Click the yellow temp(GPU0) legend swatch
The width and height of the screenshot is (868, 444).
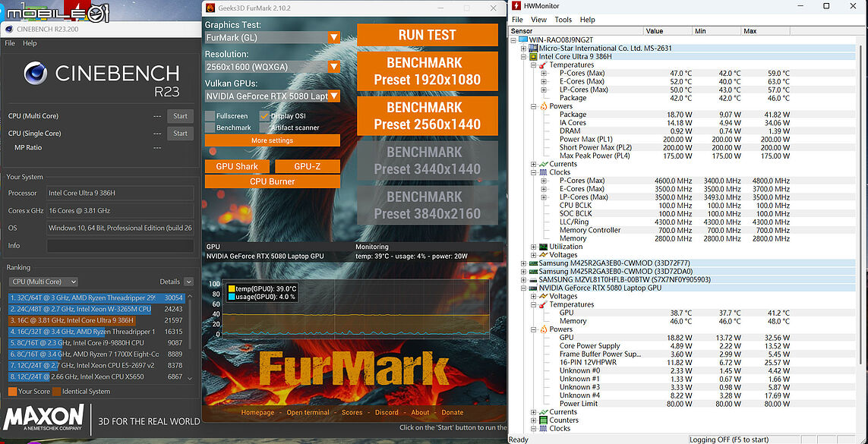232,288
